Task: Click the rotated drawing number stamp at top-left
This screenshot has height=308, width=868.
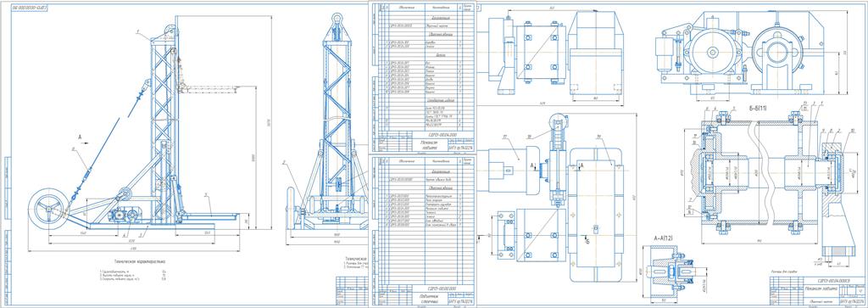Action: click(28, 8)
